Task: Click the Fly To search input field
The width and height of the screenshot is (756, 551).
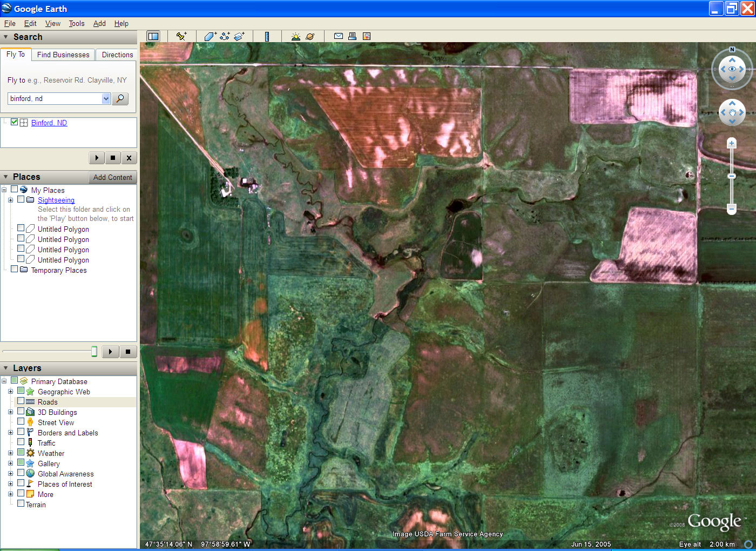Action: [x=55, y=98]
